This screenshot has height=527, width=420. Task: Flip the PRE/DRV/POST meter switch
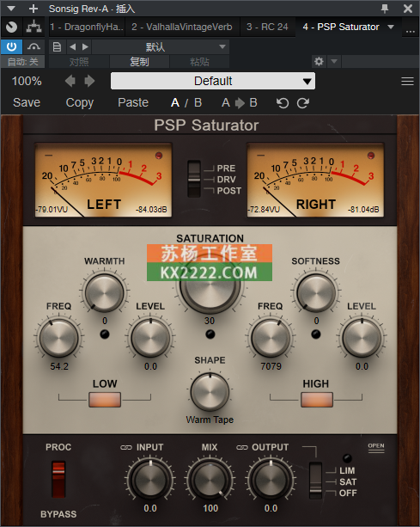194,179
